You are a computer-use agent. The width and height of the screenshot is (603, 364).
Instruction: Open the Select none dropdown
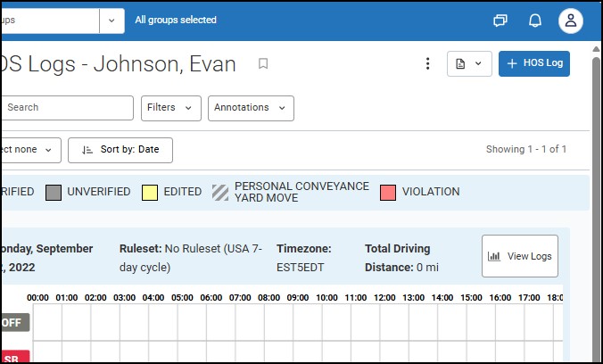tap(30, 150)
